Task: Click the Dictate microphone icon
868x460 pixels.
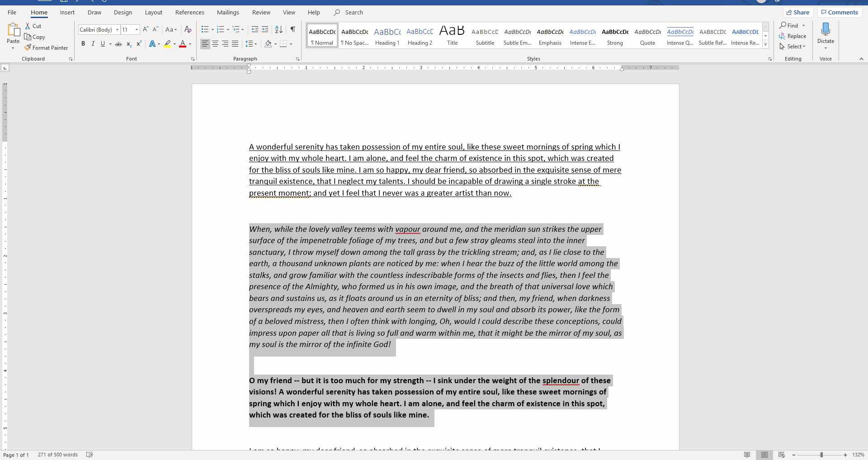Action: (x=826, y=30)
